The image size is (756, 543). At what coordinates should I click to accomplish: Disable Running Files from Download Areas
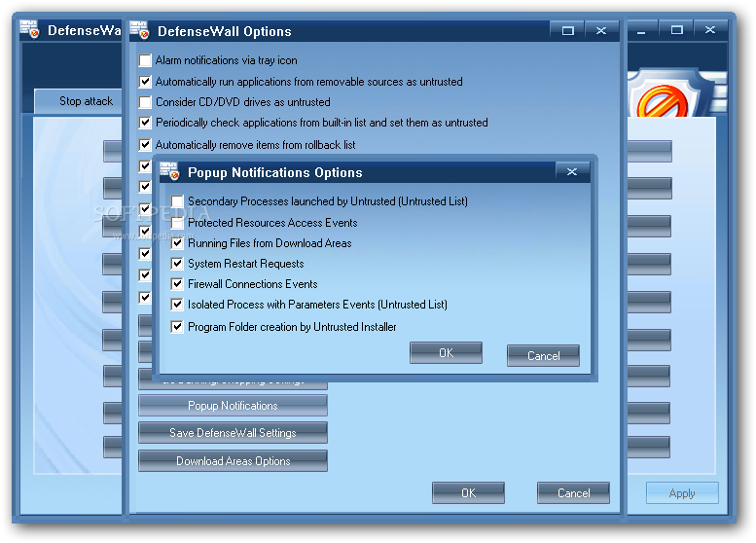[x=177, y=243]
